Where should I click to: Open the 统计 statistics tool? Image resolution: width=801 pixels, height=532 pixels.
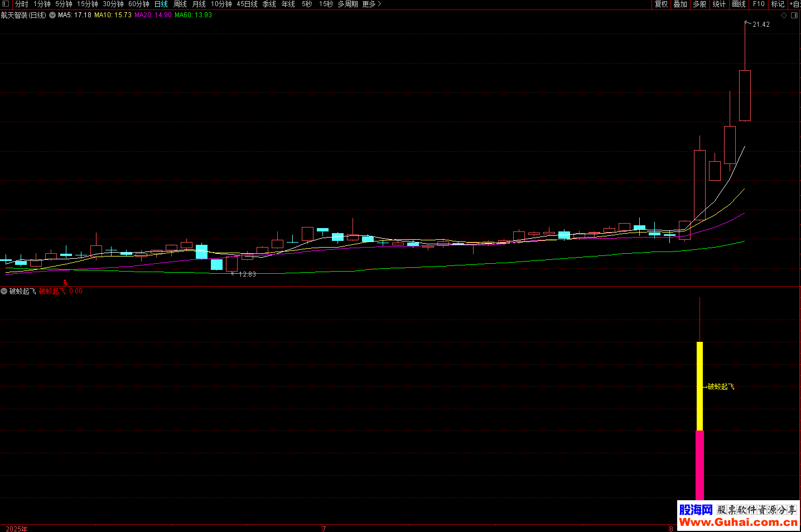click(719, 4)
